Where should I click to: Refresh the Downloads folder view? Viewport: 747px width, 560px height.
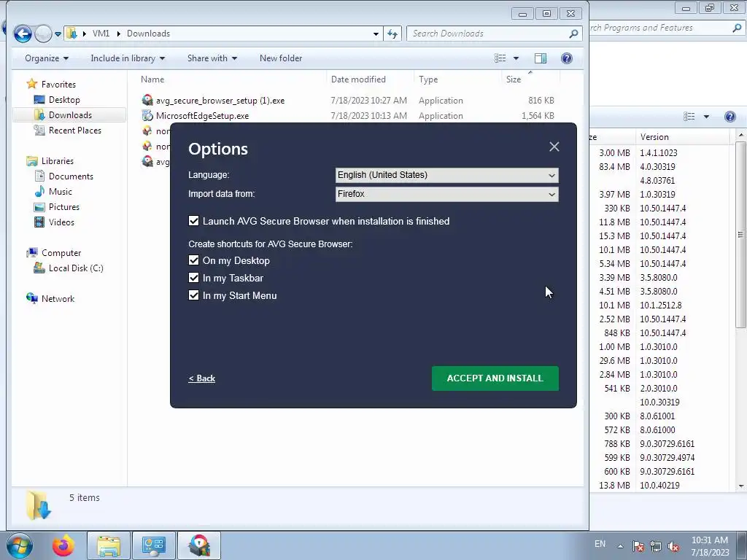pyautogui.click(x=392, y=34)
